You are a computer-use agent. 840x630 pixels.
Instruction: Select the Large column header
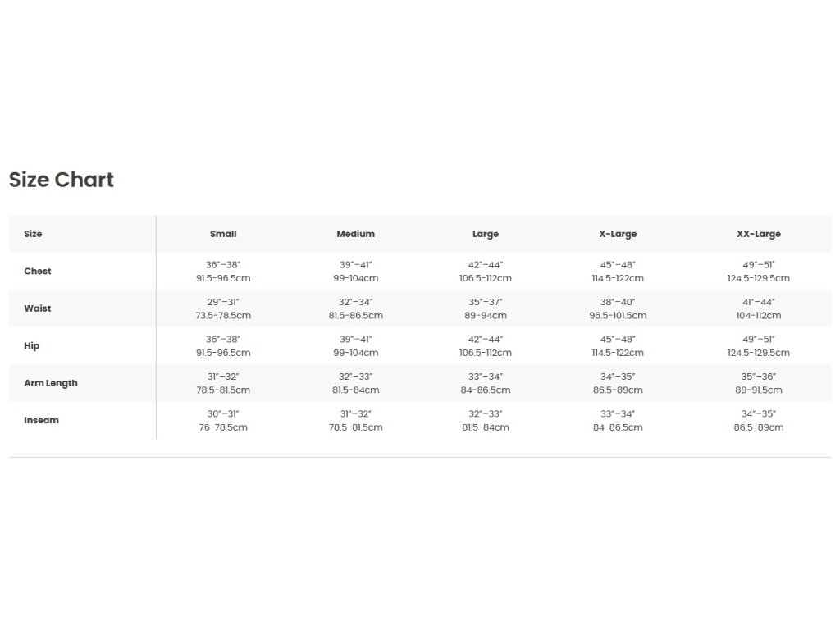pyautogui.click(x=486, y=234)
